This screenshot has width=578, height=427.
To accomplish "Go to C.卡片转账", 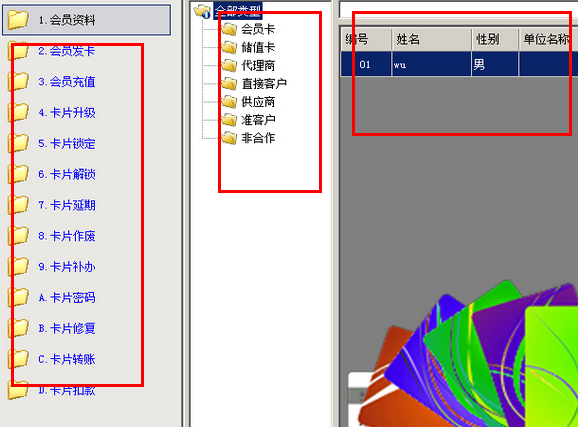I will pos(67,359).
